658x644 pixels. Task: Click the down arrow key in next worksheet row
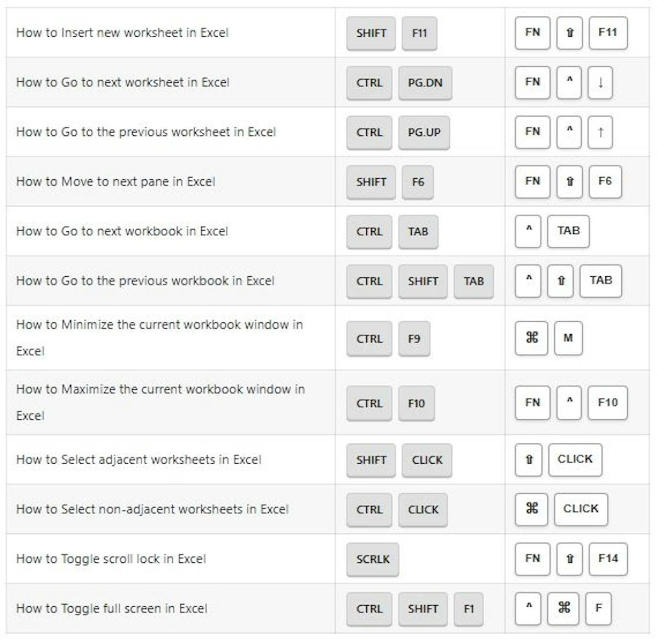click(600, 83)
